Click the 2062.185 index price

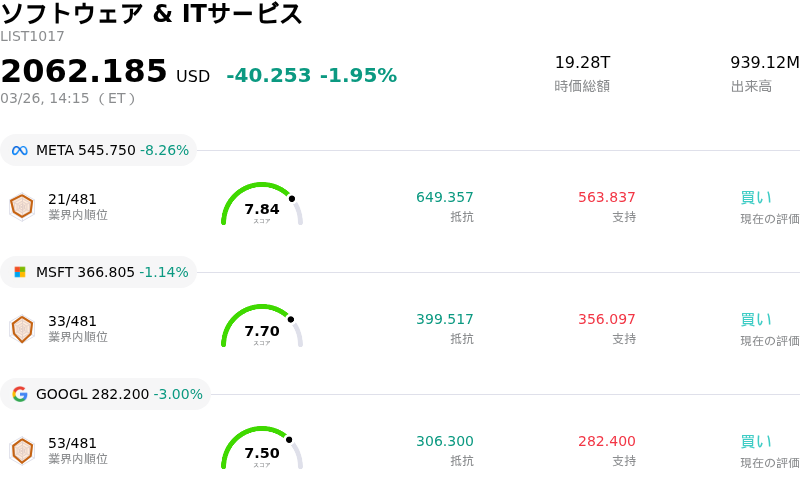coord(84,72)
